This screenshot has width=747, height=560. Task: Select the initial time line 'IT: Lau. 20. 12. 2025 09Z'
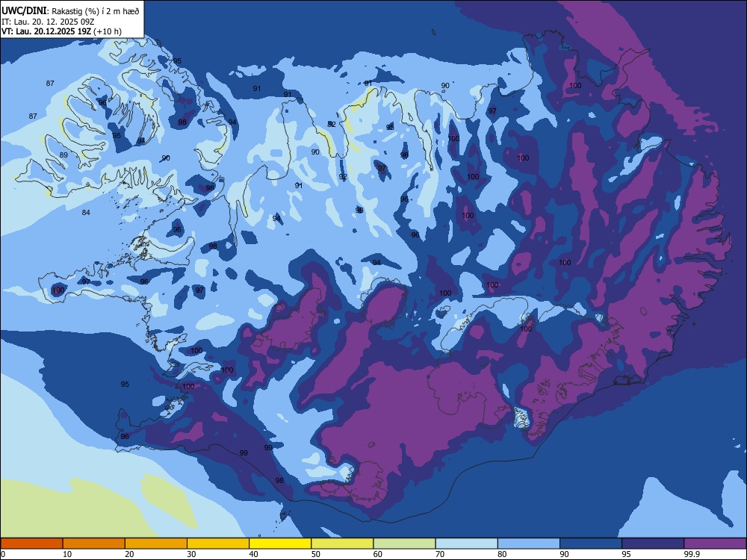(x=48, y=22)
